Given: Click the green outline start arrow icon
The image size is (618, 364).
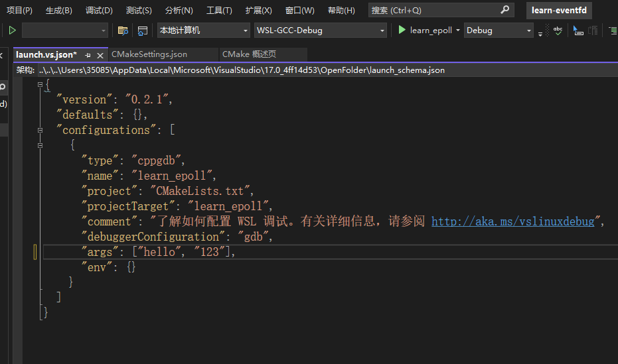Looking at the screenshot, I should pos(12,30).
